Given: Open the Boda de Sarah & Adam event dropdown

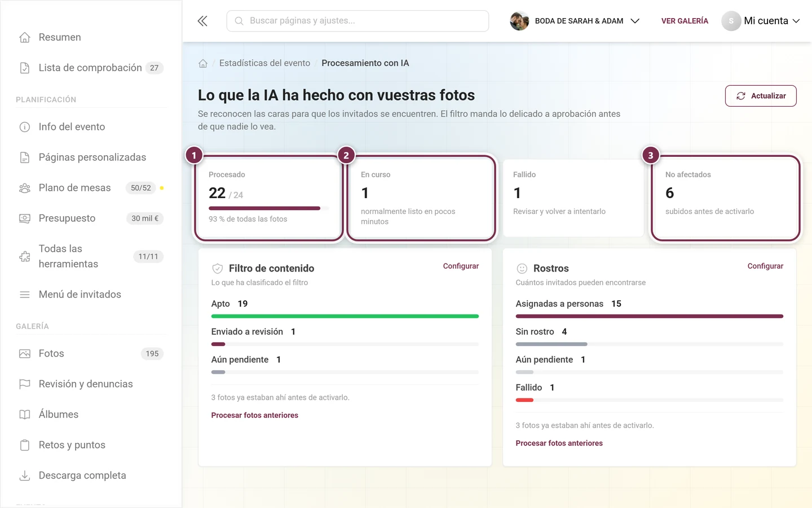Looking at the screenshot, I should (575, 21).
